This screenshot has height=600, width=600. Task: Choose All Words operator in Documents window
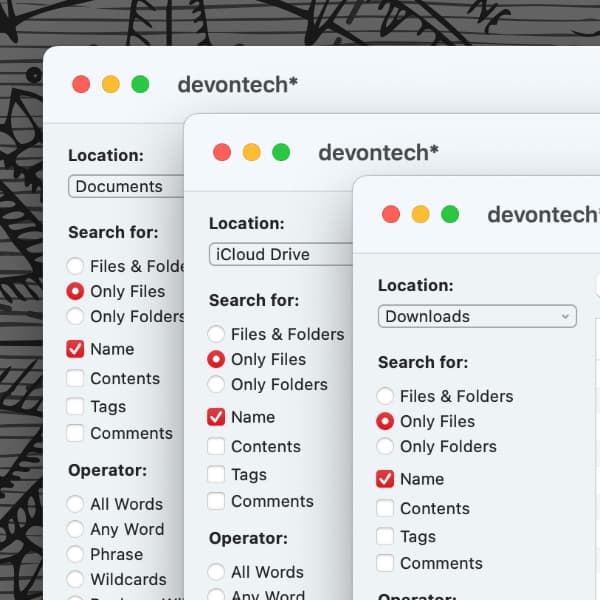(x=75, y=504)
